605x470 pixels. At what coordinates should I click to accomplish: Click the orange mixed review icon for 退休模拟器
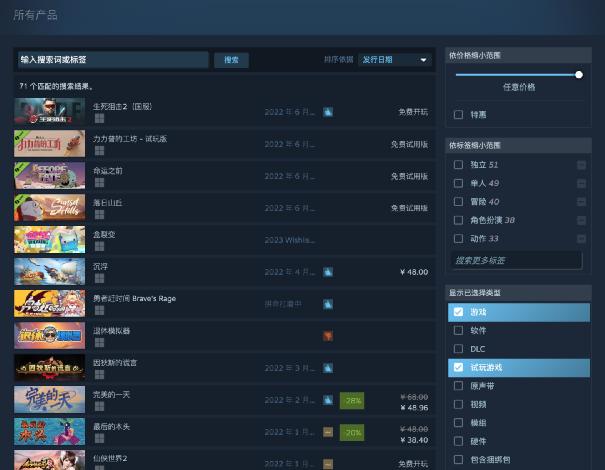click(x=328, y=336)
